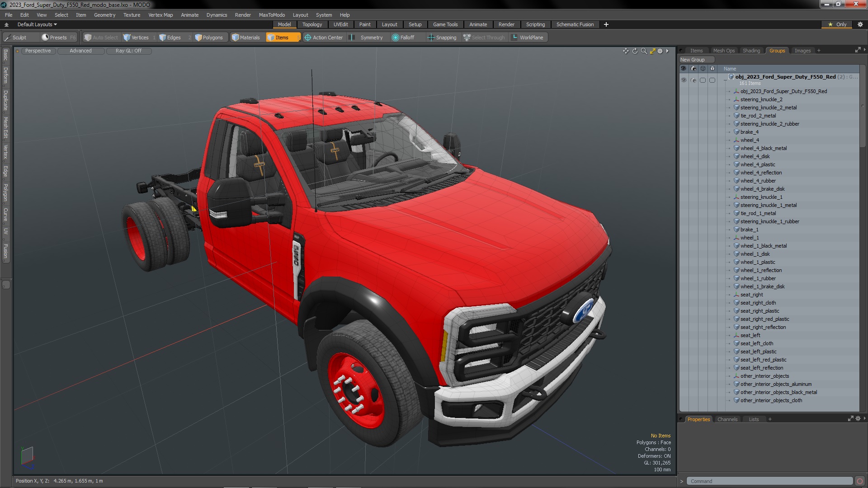This screenshot has width=868, height=488.
Task: Click the viewport rotate icon
Action: 635,51
